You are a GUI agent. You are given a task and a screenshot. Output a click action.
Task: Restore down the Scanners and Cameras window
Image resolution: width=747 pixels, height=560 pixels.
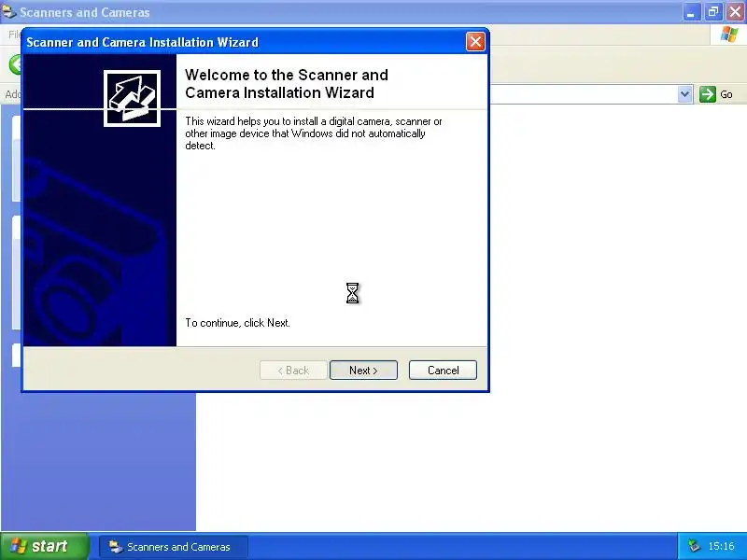(713, 12)
